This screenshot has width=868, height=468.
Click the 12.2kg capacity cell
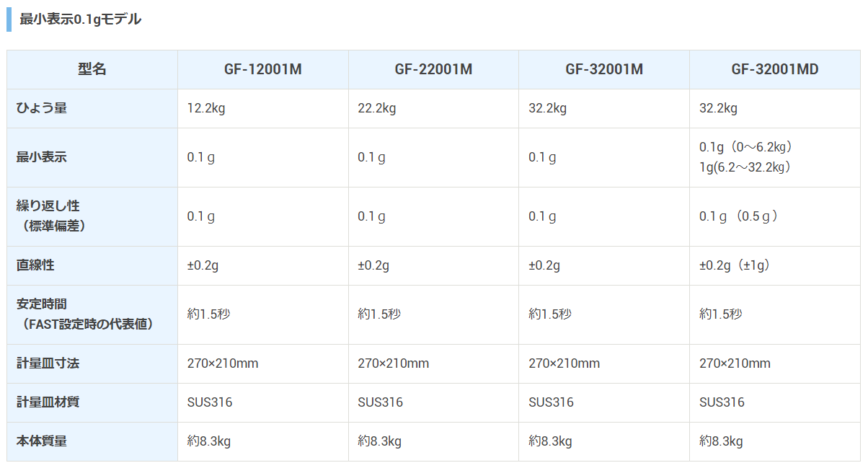tap(263, 109)
